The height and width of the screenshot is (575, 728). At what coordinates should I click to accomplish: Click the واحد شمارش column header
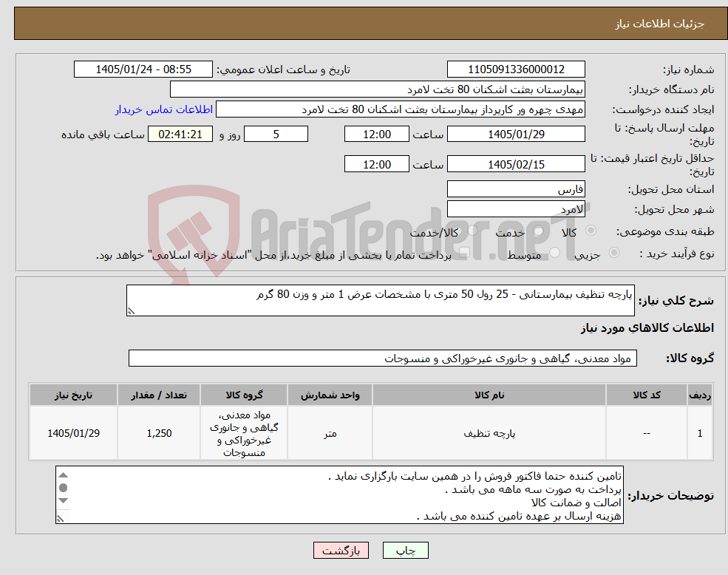330,395
